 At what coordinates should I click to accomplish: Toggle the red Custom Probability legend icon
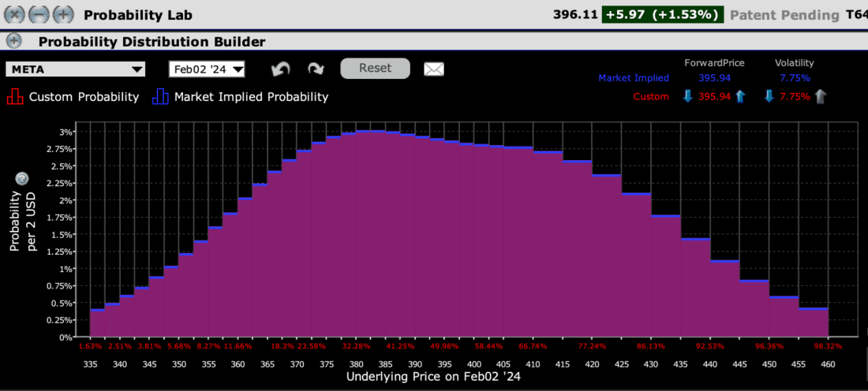pyautogui.click(x=14, y=97)
